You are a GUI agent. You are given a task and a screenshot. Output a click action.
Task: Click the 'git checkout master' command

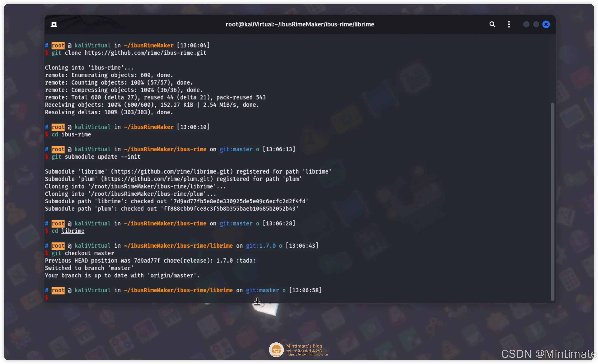tap(83, 253)
